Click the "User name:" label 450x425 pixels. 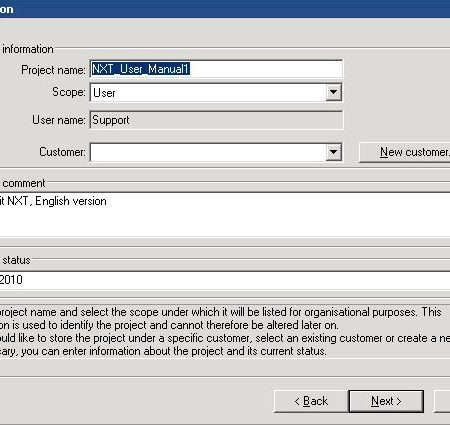59,120
